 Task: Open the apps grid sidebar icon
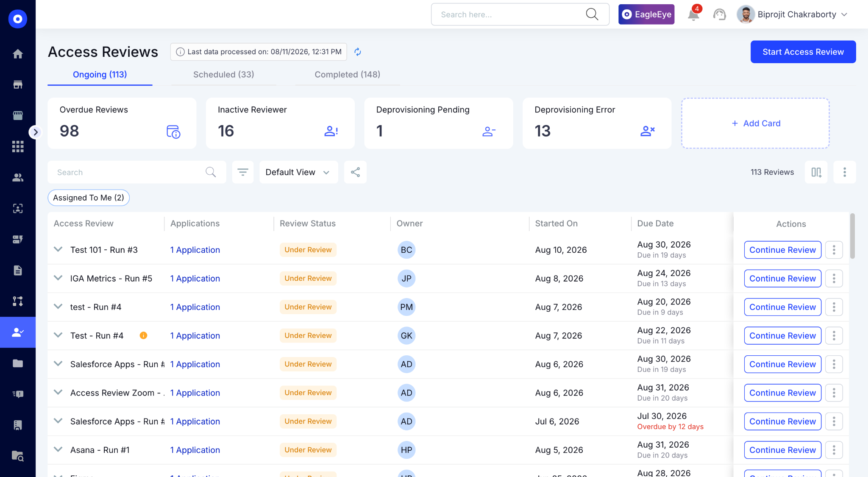click(x=18, y=147)
